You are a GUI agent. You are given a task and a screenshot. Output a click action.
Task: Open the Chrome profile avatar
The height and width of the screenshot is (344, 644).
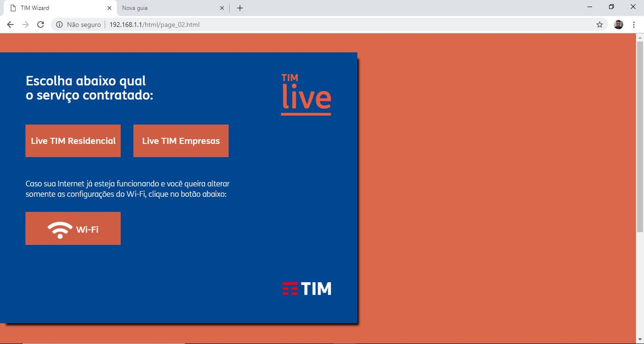click(x=618, y=25)
